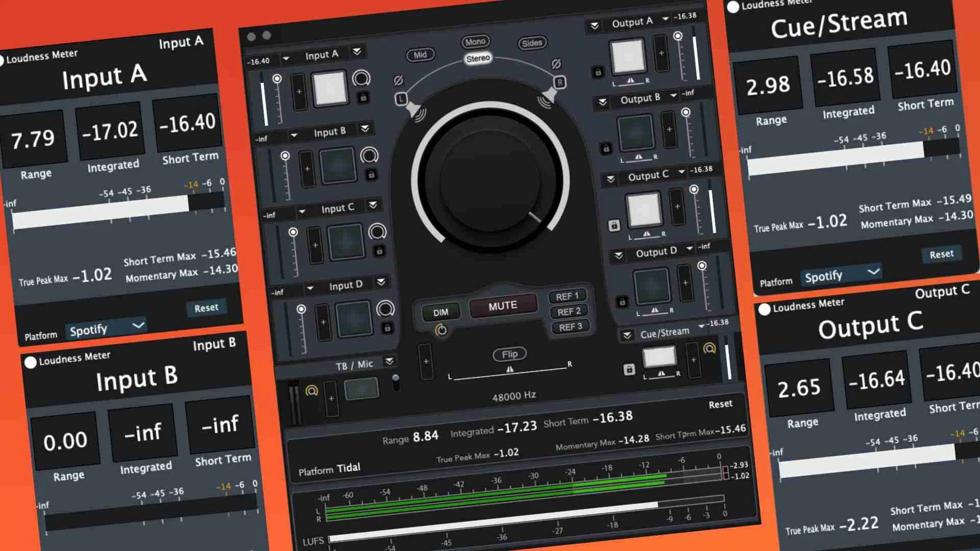The width and height of the screenshot is (980, 551).
Task: Enable the Output B select pad
Action: click(635, 133)
